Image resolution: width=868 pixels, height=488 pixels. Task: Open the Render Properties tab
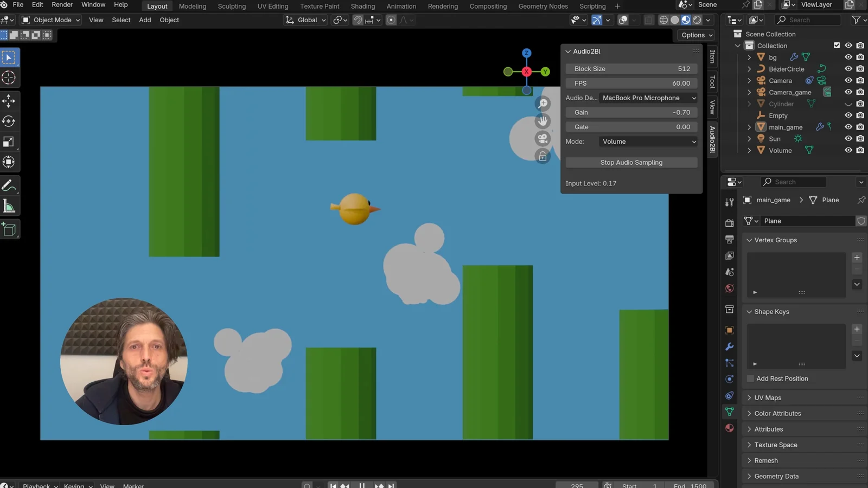point(730,221)
